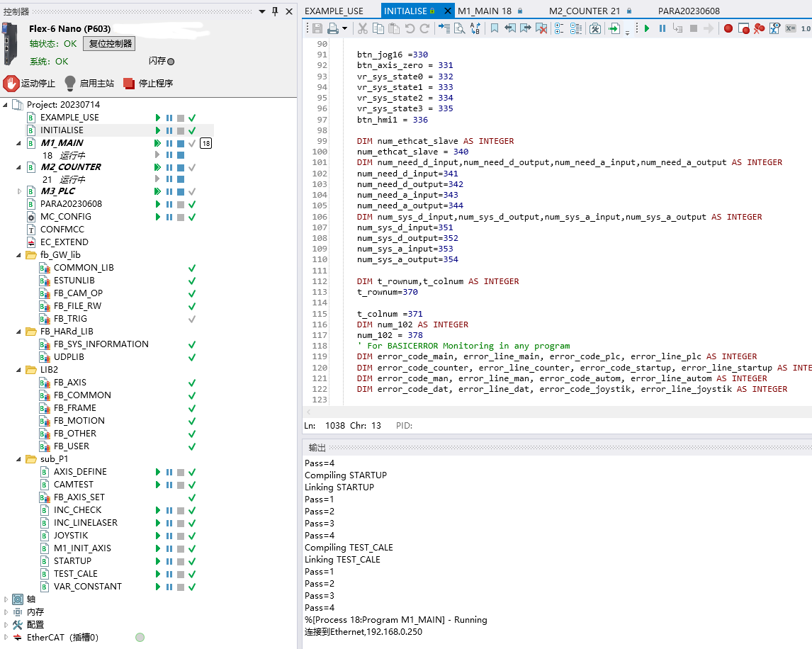Expand the M3_PLC tree node
This screenshot has height=649, width=812.
[19, 191]
